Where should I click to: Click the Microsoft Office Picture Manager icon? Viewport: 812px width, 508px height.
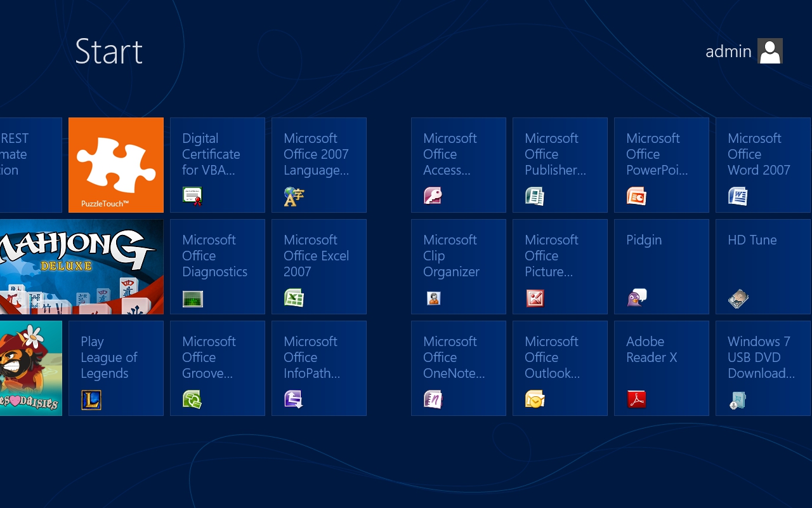[535, 298]
